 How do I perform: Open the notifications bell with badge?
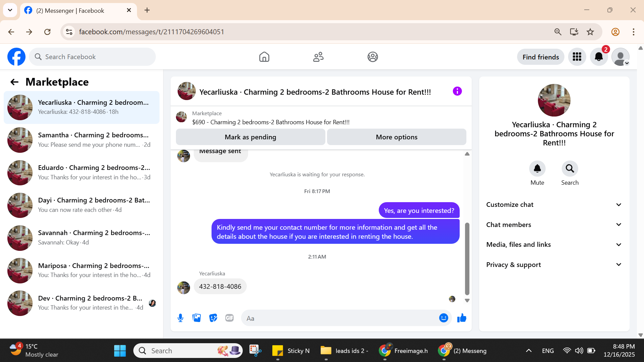[599, 57]
